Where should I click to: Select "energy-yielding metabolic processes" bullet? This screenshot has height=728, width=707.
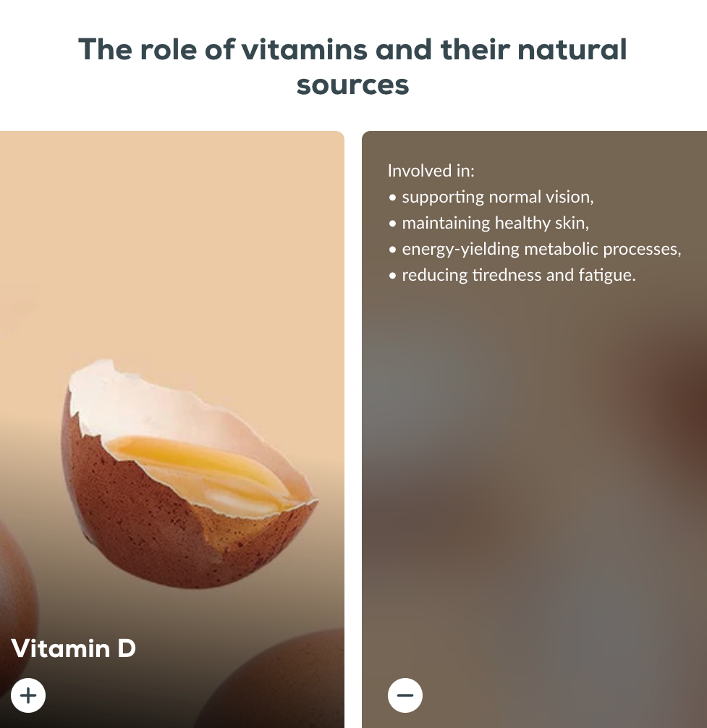point(535,250)
